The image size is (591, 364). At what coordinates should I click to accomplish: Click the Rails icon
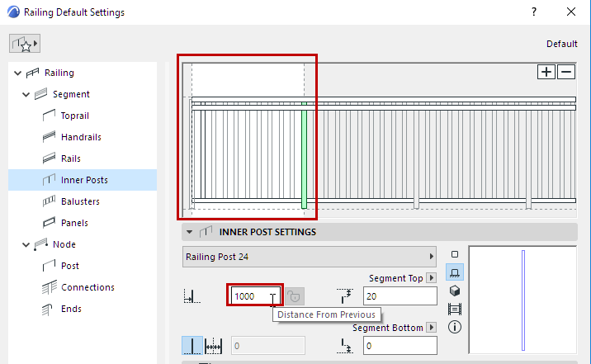[x=49, y=158]
